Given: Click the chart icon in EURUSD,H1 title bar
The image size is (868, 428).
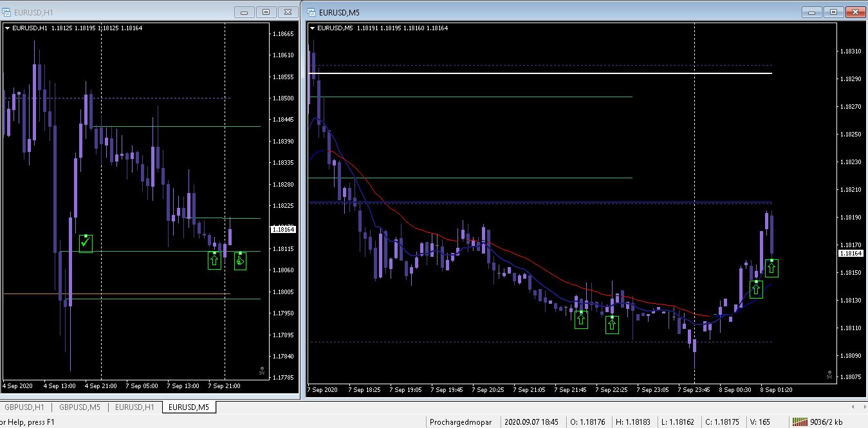Looking at the screenshot, I should point(7,12).
